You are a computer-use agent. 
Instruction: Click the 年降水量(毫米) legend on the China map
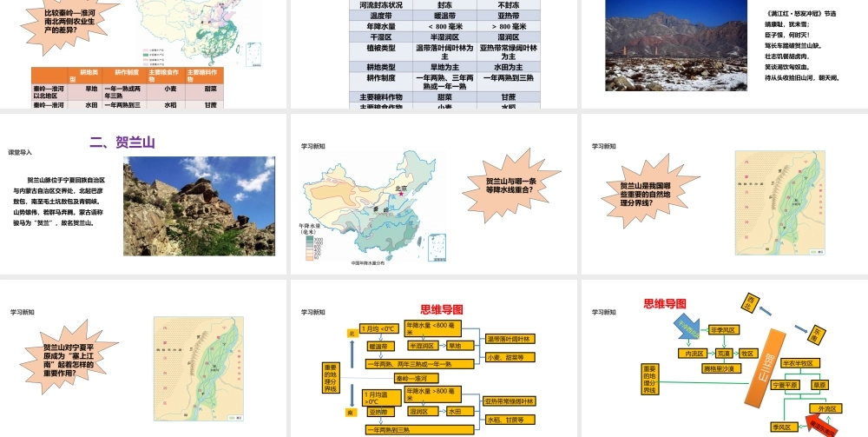click(310, 242)
